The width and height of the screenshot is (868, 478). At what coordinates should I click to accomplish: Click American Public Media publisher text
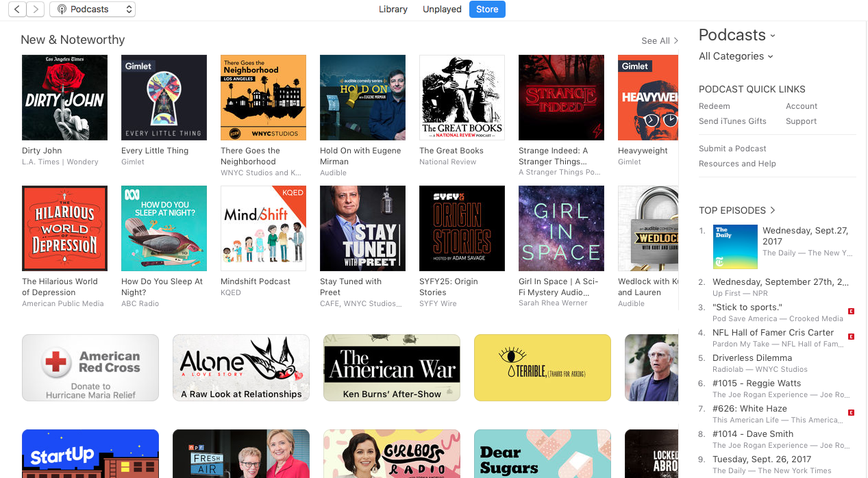[x=63, y=304]
